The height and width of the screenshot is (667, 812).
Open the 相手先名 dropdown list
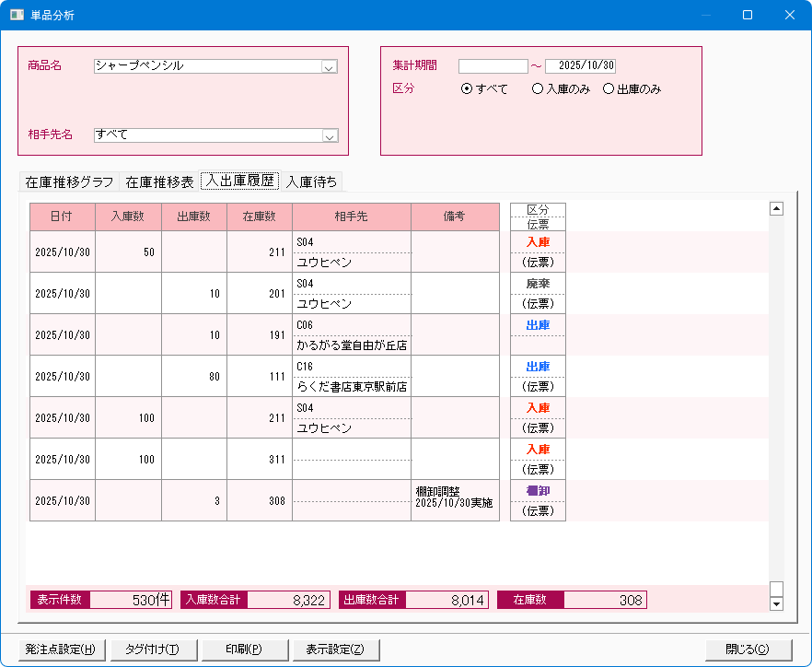pos(329,135)
